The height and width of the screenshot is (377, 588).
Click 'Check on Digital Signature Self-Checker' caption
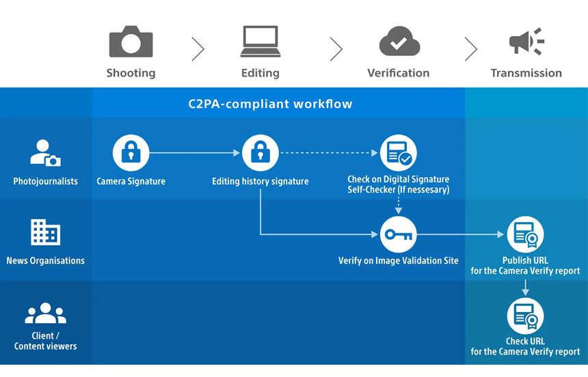click(x=398, y=184)
